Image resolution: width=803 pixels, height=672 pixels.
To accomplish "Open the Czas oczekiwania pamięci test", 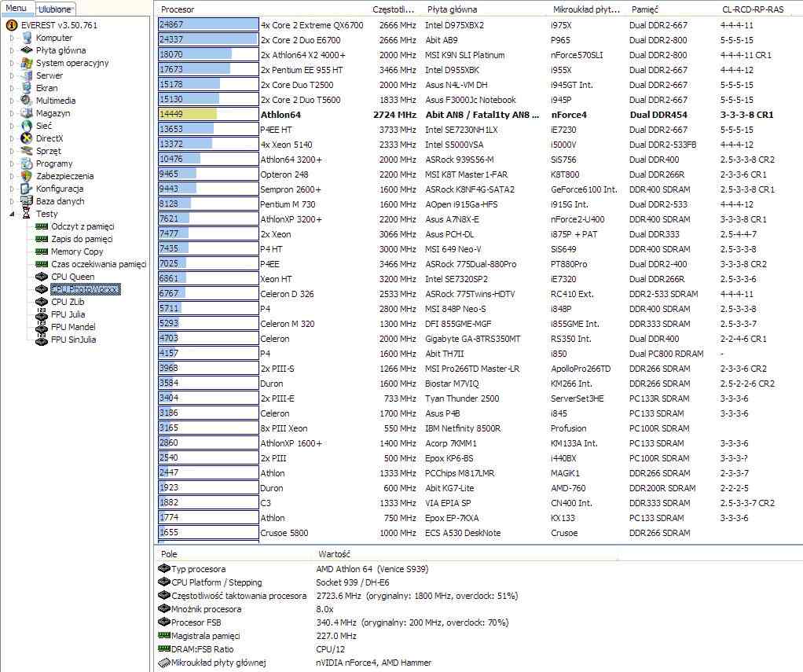I will tap(99, 264).
